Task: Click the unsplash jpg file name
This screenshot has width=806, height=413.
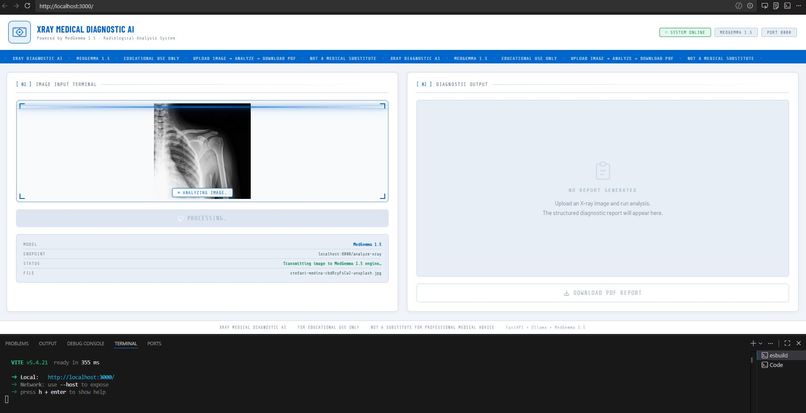Action: [x=336, y=273]
